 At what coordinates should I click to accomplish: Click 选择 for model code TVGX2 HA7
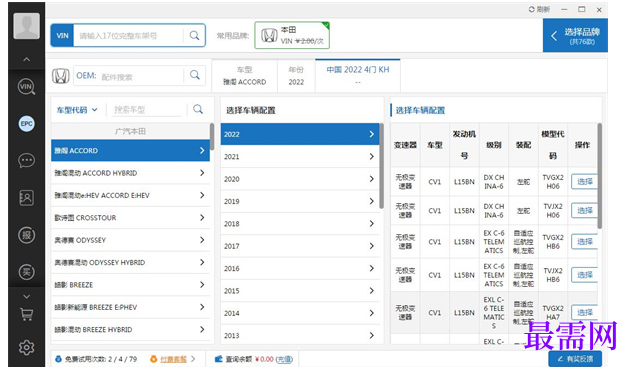point(584,312)
